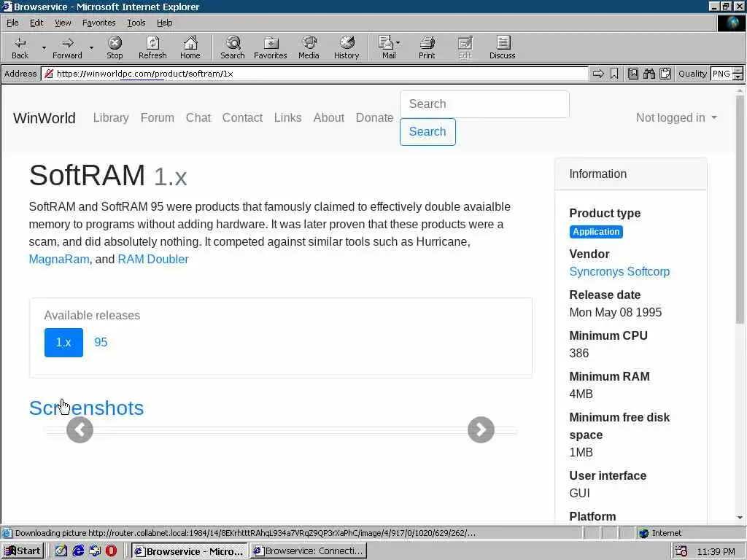Go to the Library nav link
This screenshot has width=747, height=560.
[111, 117]
